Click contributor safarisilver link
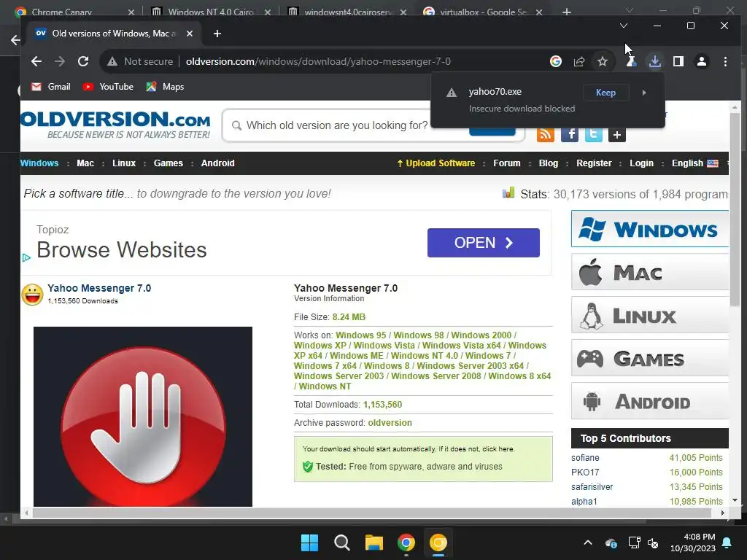 592,486
